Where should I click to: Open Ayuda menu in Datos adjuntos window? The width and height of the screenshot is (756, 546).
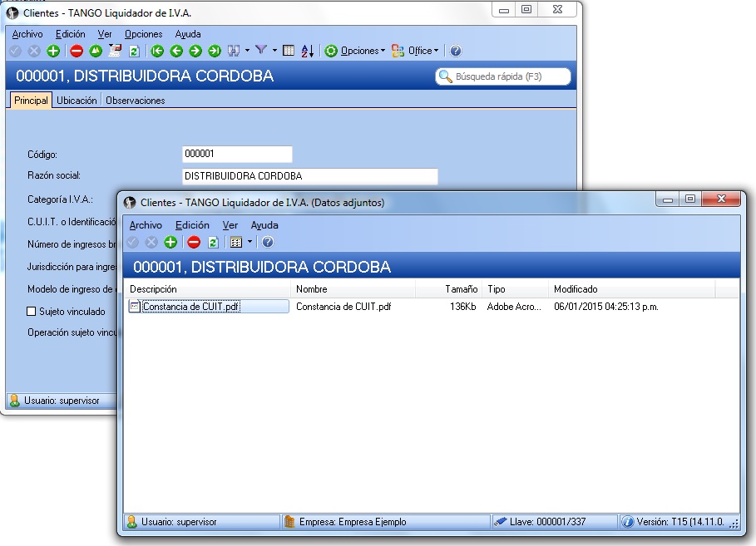coord(264,225)
